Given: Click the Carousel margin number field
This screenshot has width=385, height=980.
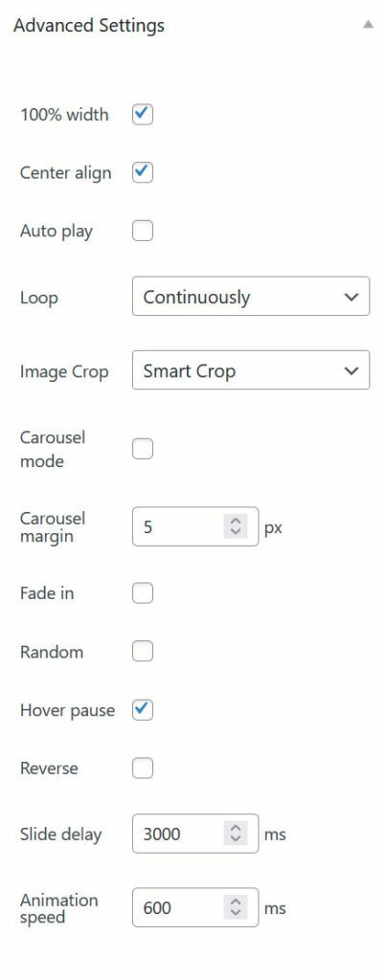Looking at the screenshot, I should coord(195,527).
